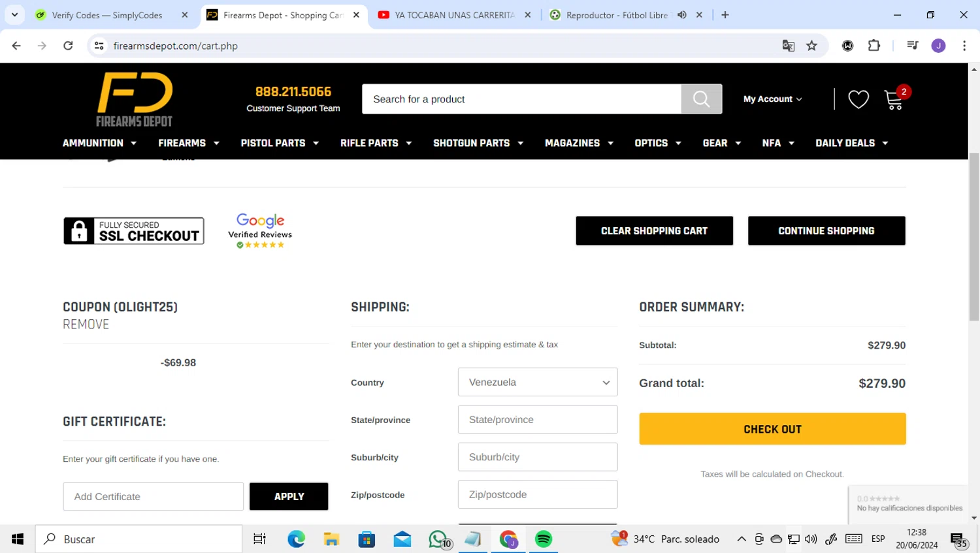
Task: Open Spotify from the taskbar
Action: click(544, 539)
